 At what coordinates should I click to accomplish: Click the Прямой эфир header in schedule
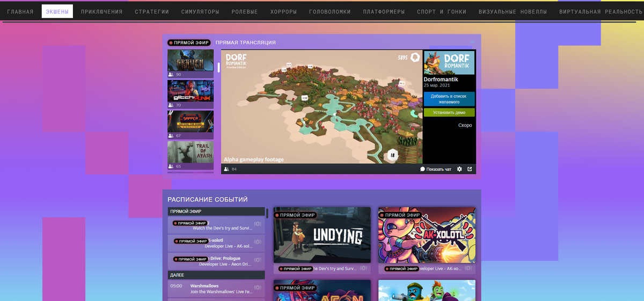216,211
